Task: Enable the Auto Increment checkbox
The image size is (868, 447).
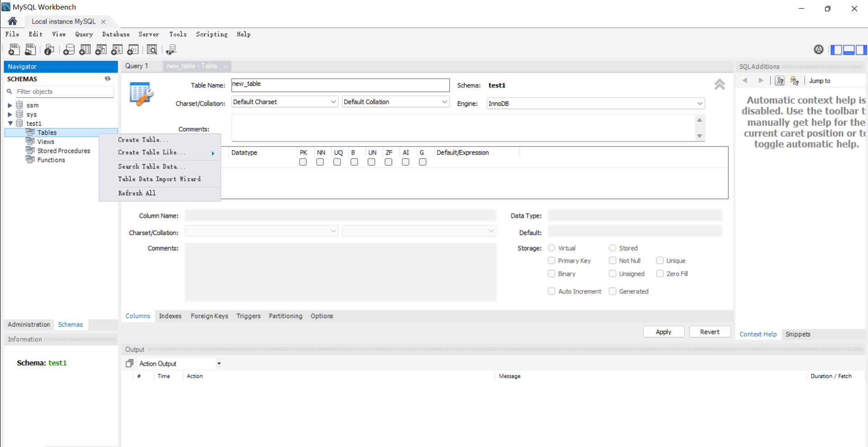Action: point(552,291)
